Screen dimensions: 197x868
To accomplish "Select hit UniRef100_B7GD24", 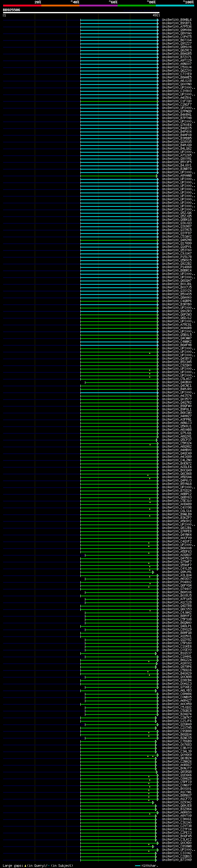I will pyautogui.click(x=176, y=490).
